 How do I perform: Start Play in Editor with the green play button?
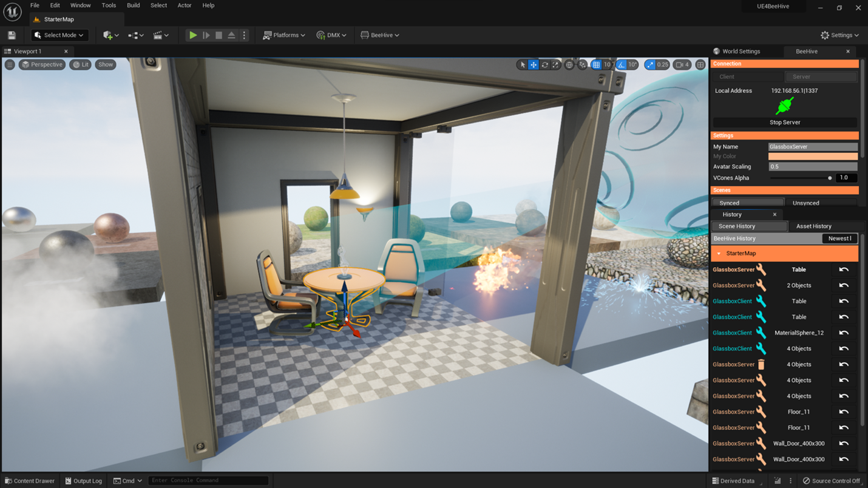pyautogui.click(x=192, y=35)
